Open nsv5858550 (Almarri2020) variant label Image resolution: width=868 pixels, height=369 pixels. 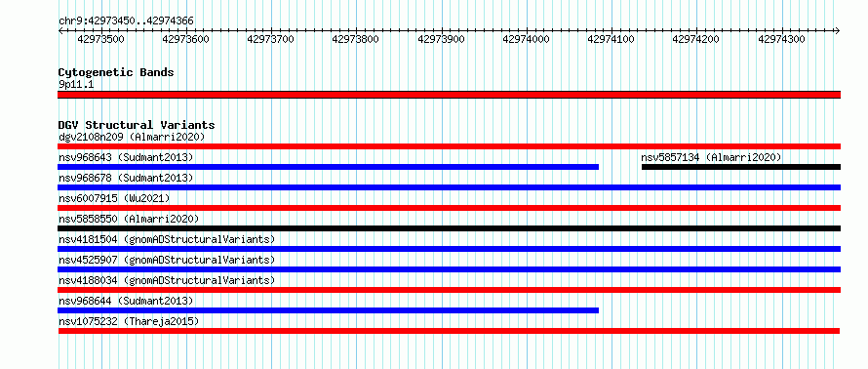pyautogui.click(x=129, y=219)
